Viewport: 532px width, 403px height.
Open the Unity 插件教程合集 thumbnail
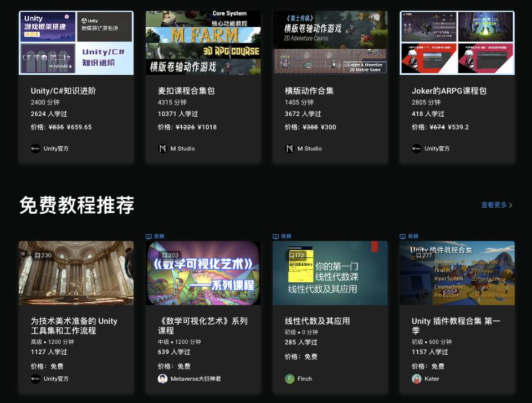[457, 273]
